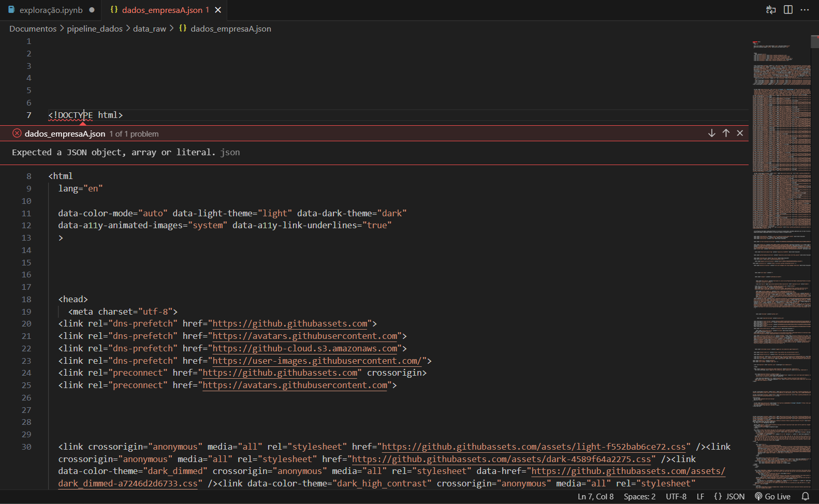
Task: Click line number 18 in gutter
Action: (x=26, y=300)
